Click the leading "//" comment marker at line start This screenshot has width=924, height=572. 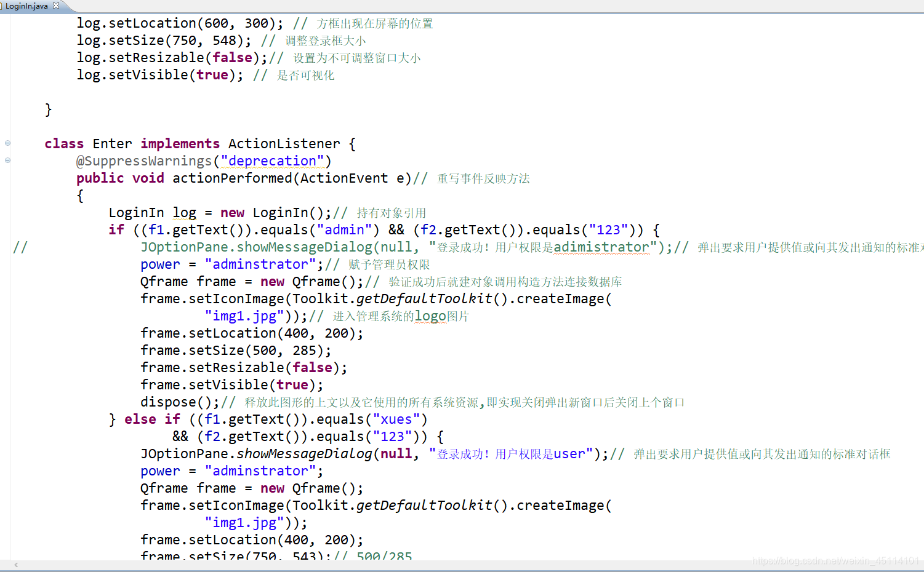(x=20, y=247)
